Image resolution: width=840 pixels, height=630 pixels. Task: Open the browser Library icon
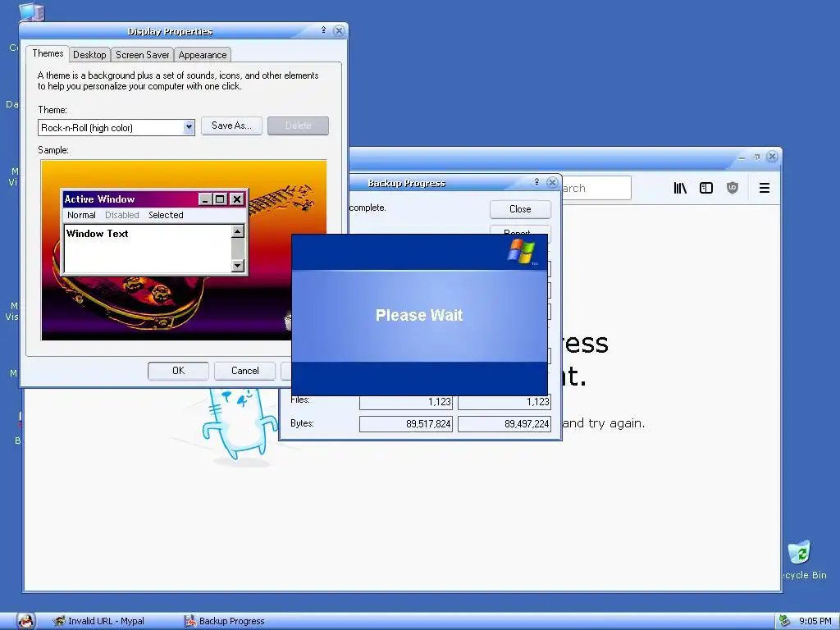(x=680, y=188)
